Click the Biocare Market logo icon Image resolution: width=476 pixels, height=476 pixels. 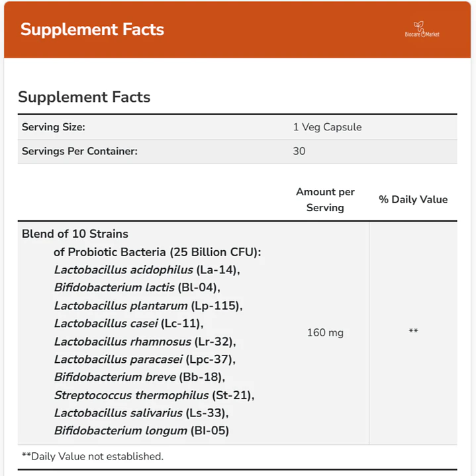(x=422, y=30)
